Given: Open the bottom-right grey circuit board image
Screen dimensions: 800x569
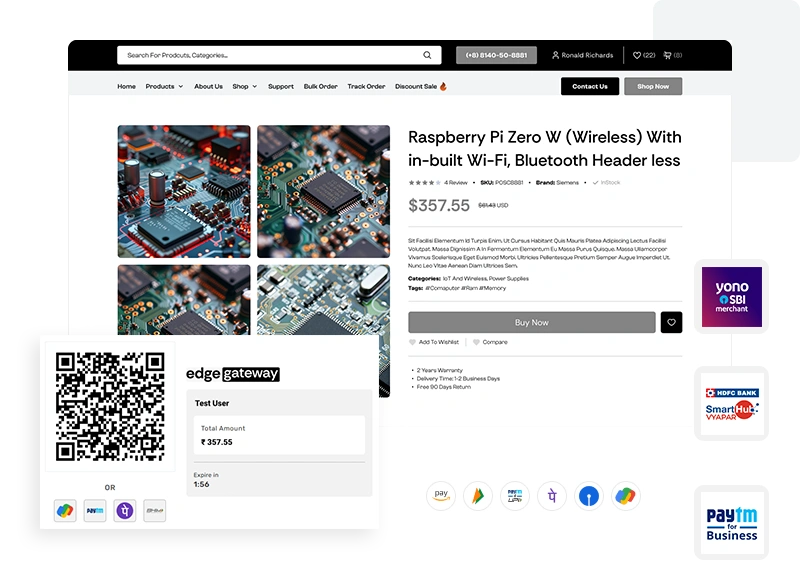Looking at the screenshot, I should coord(323,300).
